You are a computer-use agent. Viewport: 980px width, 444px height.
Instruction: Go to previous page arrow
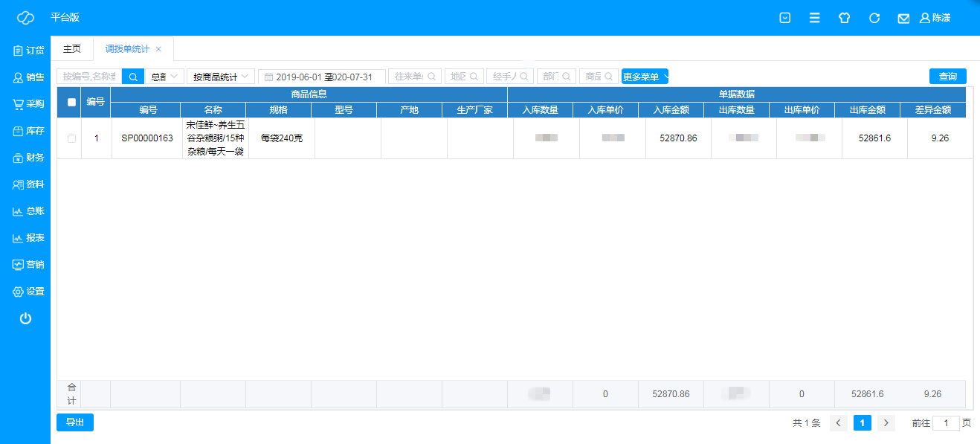[x=839, y=423]
